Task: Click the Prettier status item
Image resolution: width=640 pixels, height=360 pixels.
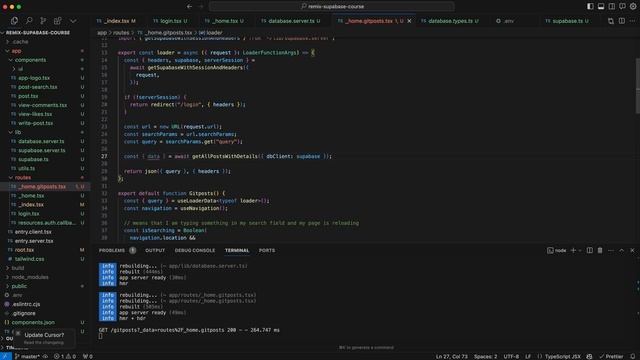Action: tap(611, 356)
